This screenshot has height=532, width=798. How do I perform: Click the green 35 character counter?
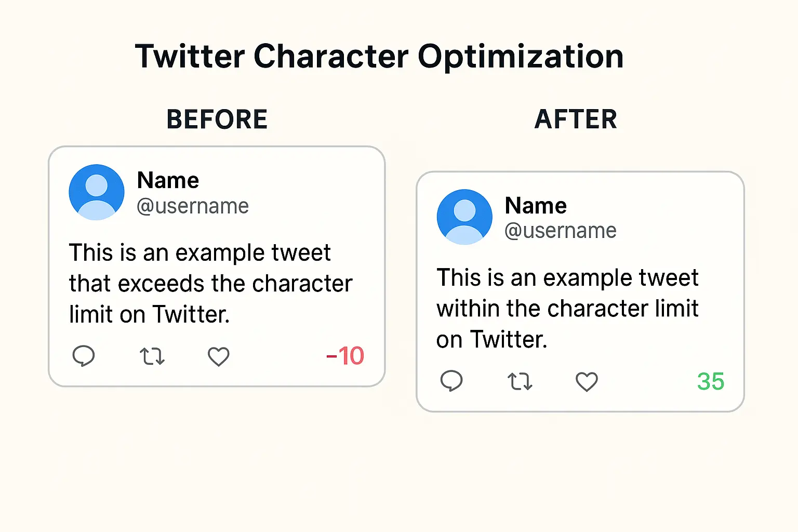click(710, 381)
